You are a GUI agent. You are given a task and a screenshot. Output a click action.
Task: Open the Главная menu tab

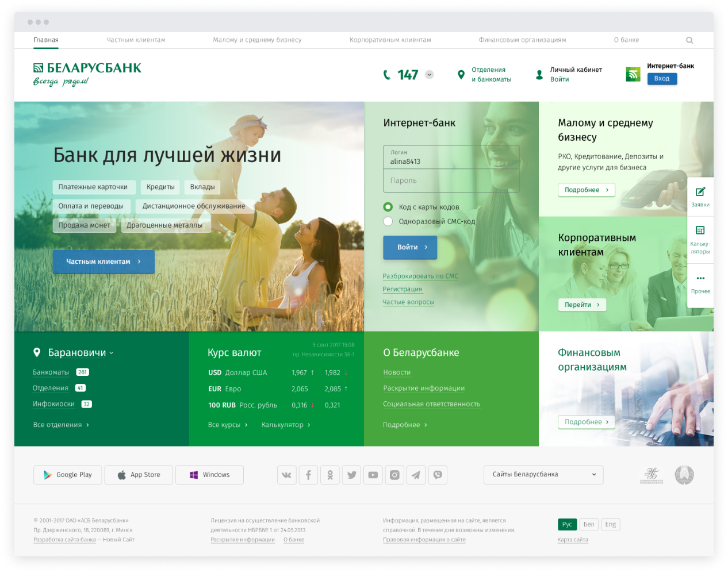click(46, 40)
